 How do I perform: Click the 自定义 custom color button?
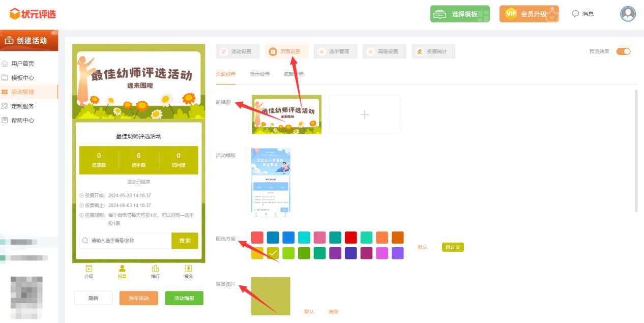[x=452, y=247]
